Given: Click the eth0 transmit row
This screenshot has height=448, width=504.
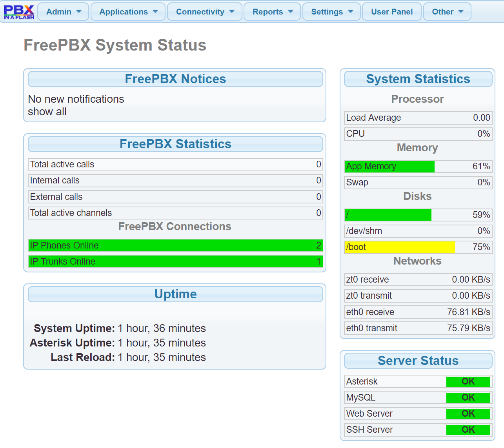Looking at the screenshot, I should click(418, 328).
